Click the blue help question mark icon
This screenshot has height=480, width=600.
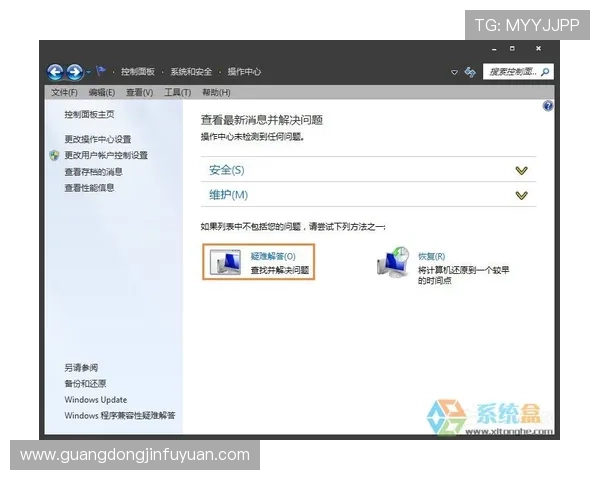pos(548,106)
